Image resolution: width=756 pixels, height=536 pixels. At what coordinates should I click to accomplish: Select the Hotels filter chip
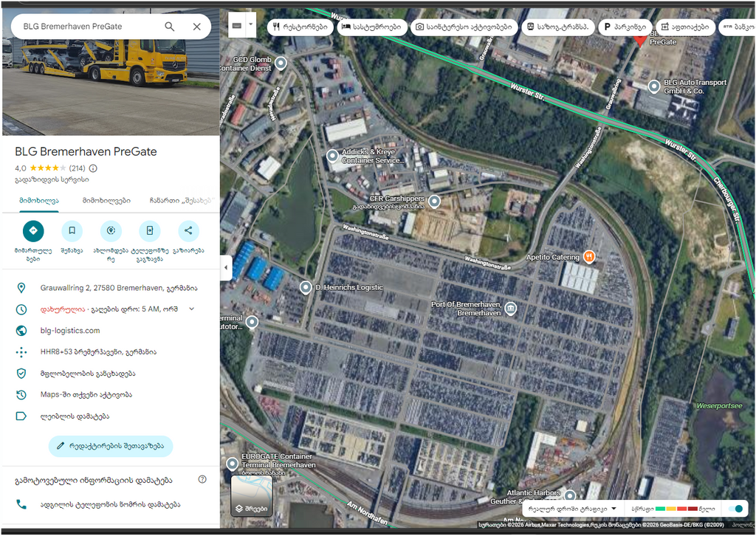[372, 27]
